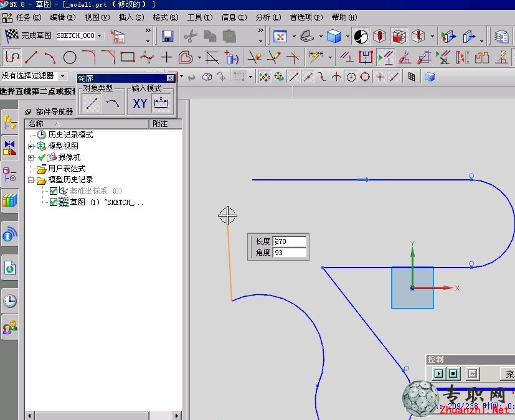The image size is (515, 420).
Task: Open the 分析(L) menu
Action: tap(268, 17)
